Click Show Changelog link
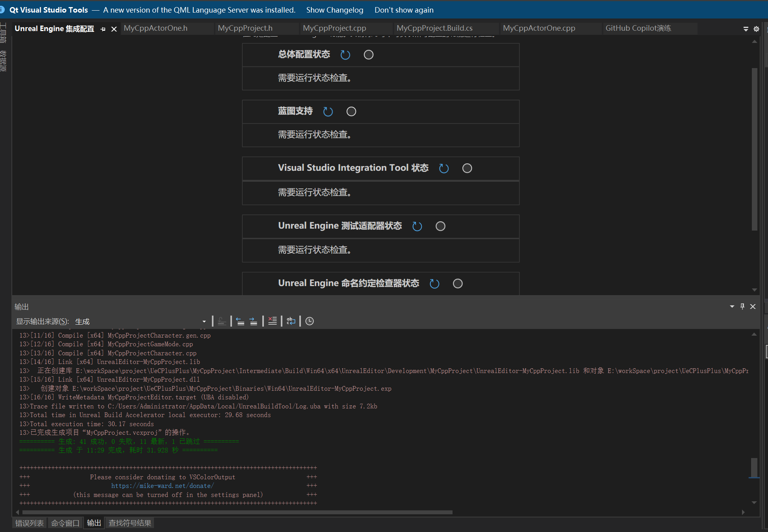The height and width of the screenshot is (532, 768). (334, 10)
